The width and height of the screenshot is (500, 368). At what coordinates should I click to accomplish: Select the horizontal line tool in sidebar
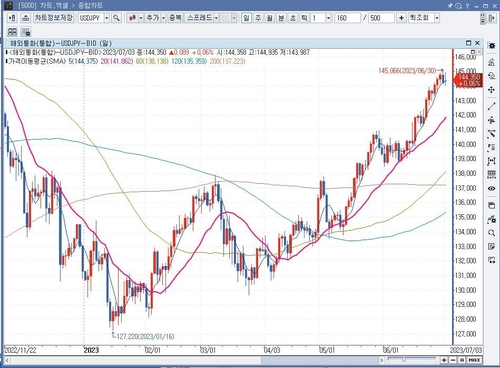(491, 120)
